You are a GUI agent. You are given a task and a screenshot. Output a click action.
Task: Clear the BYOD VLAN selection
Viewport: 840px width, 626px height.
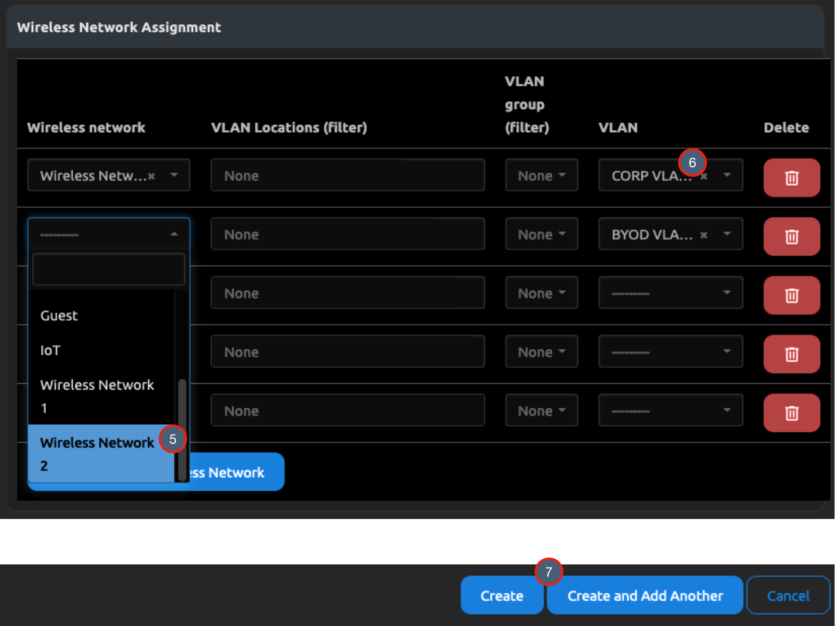704,234
